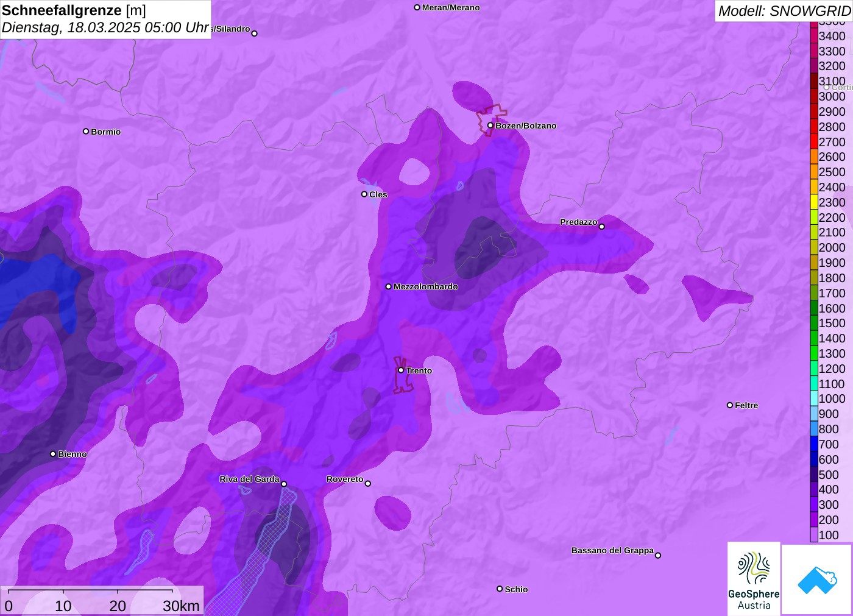Click the Riva del Garda marker dot

(x=283, y=484)
